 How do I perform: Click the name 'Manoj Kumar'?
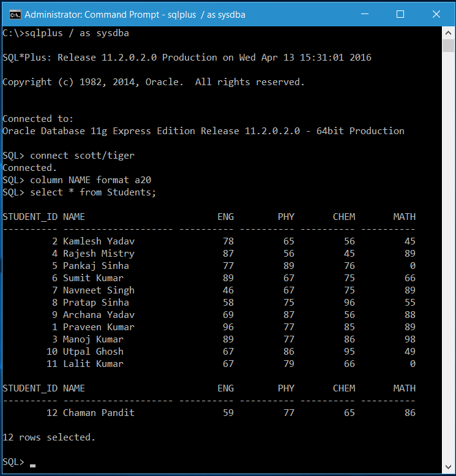93,339
